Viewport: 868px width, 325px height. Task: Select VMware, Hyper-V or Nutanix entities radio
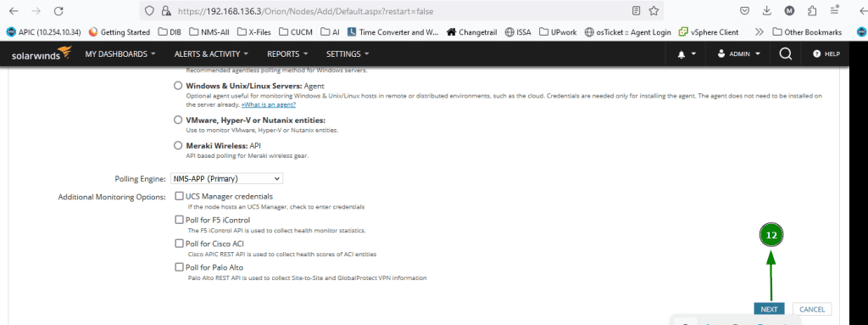point(178,120)
